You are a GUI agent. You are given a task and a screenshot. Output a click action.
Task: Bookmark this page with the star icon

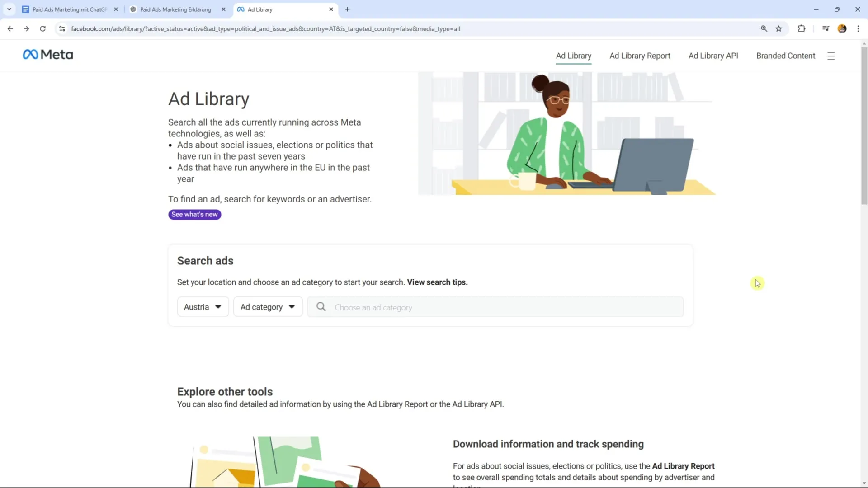pyautogui.click(x=778, y=28)
